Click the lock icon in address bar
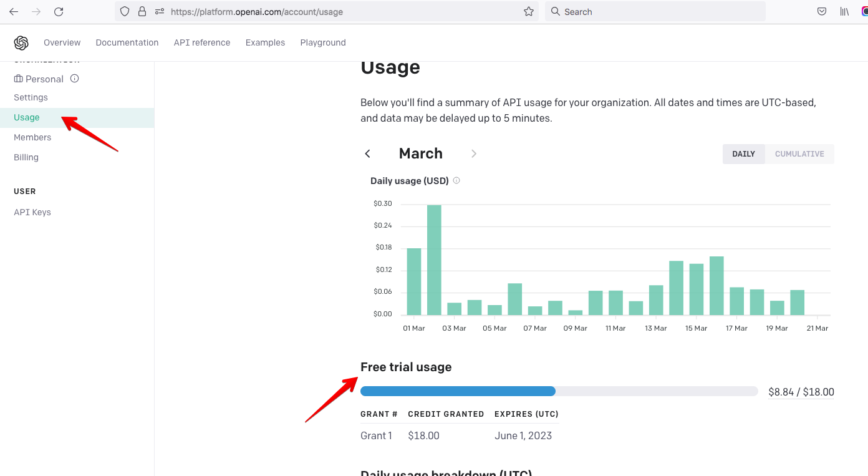The height and width of the screenshot is (476, 868). [142, 12]
